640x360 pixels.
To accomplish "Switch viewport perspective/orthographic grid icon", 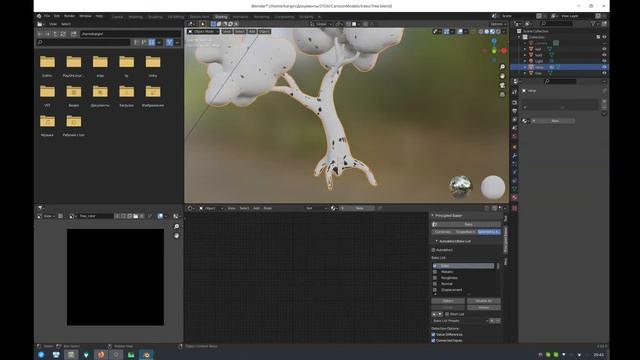I will pyautogui.click(x=502, y=94).
